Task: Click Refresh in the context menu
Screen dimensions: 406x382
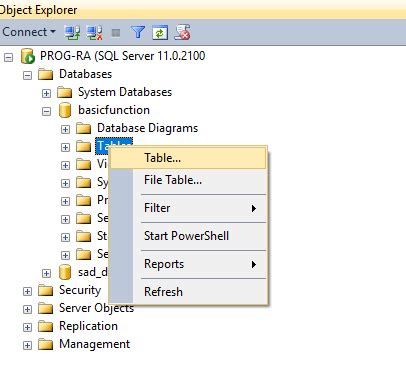Action: point(188,292)
